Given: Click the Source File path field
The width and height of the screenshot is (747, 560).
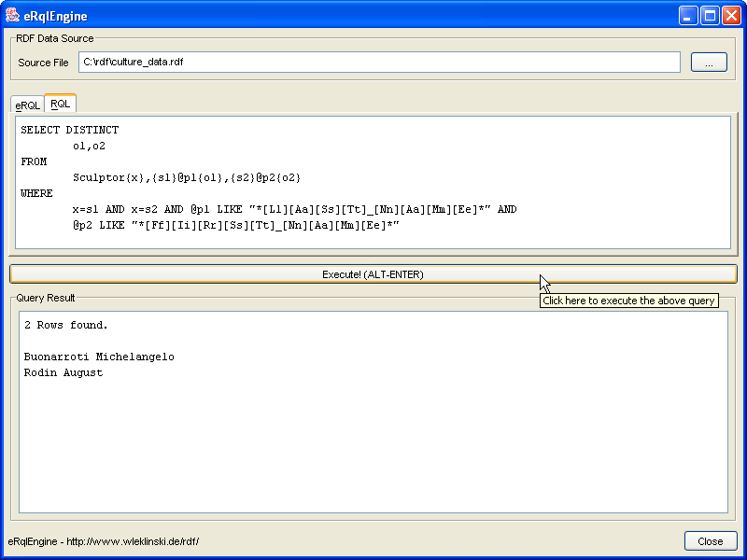Looking at the screenshot, I should [x=378, y=63].
